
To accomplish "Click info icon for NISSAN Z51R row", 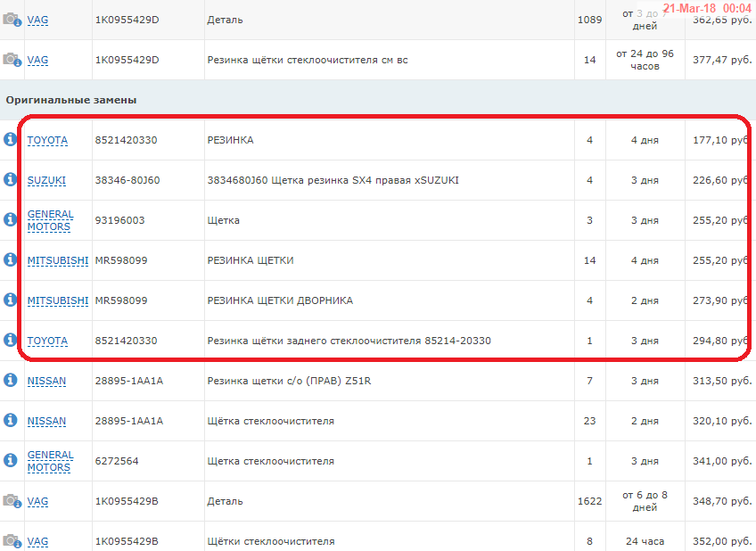I will [10, 381].
